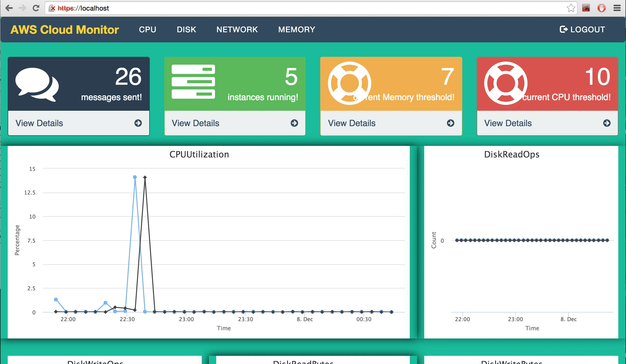Image resolution: width=626 pixels, height=364 pixels.
Task: Open the DISK monitoring page
Action: point(186,29)
